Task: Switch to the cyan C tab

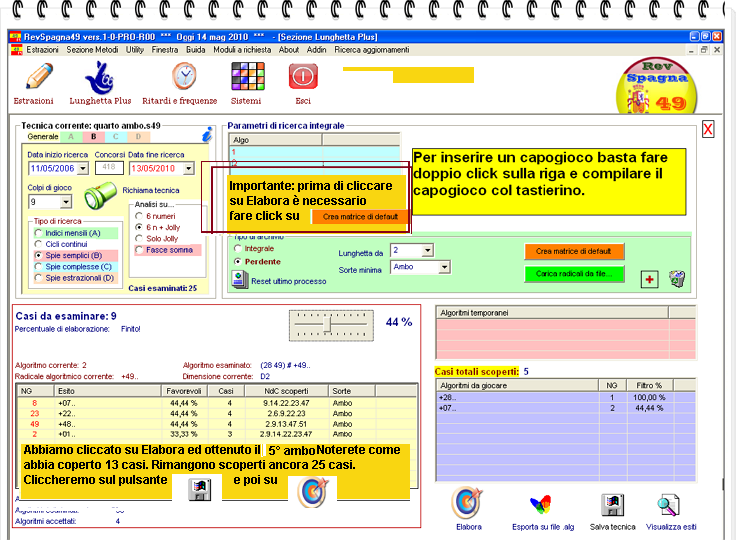Action: coord(116,137)
